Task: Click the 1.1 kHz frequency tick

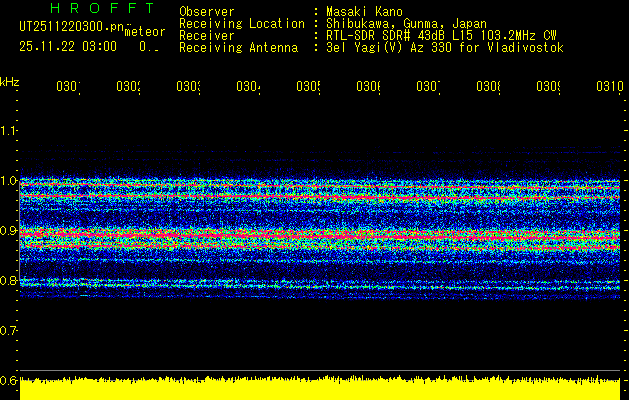Action: (9, 131)
